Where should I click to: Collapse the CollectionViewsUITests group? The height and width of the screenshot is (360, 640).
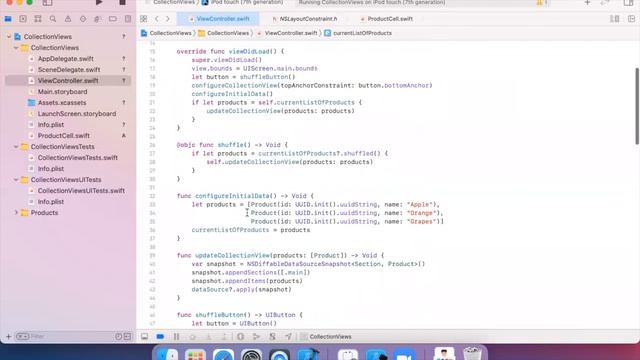pyautogui.click(x=16, y=180)
